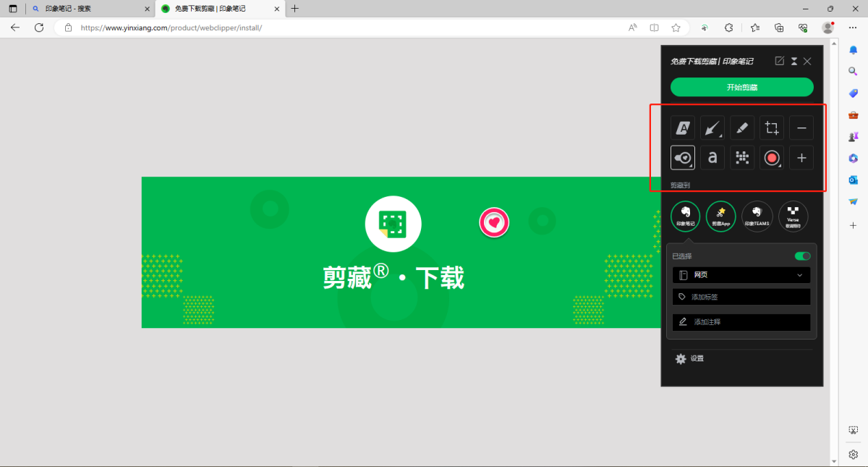Add a sidebar app with plus
This screenshot has height=467, width=868.
(x=853, y=226)
